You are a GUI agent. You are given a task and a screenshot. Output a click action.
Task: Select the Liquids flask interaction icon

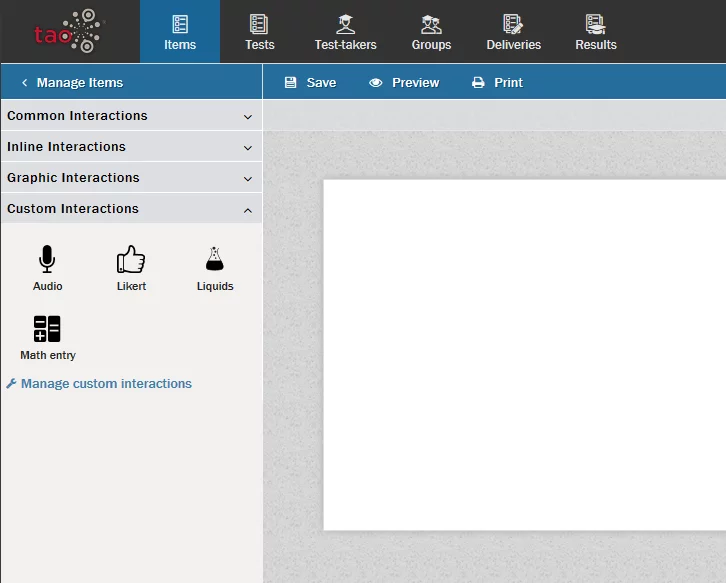coord(214,260)
